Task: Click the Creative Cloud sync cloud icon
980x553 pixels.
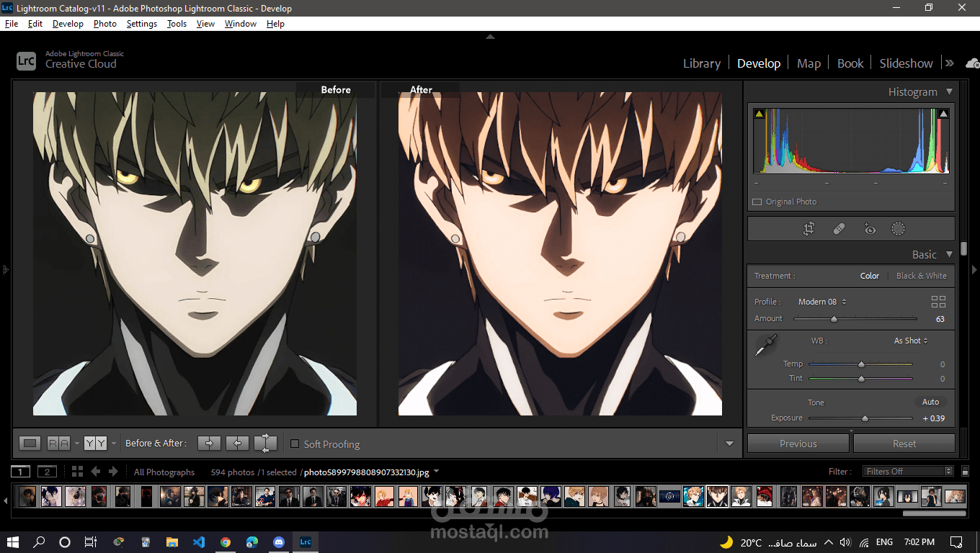Action: [x=971, y=63]
